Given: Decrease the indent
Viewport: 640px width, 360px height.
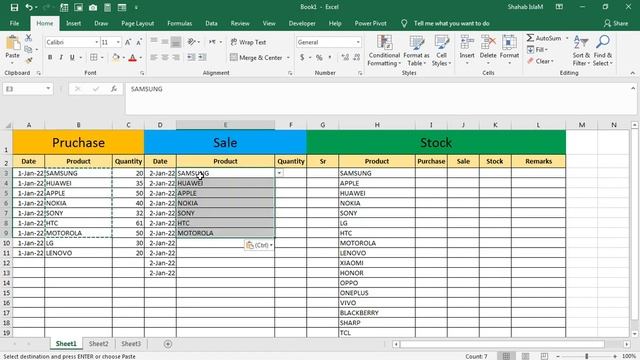Looking at the screenshot, I should [x=191, y=58].
